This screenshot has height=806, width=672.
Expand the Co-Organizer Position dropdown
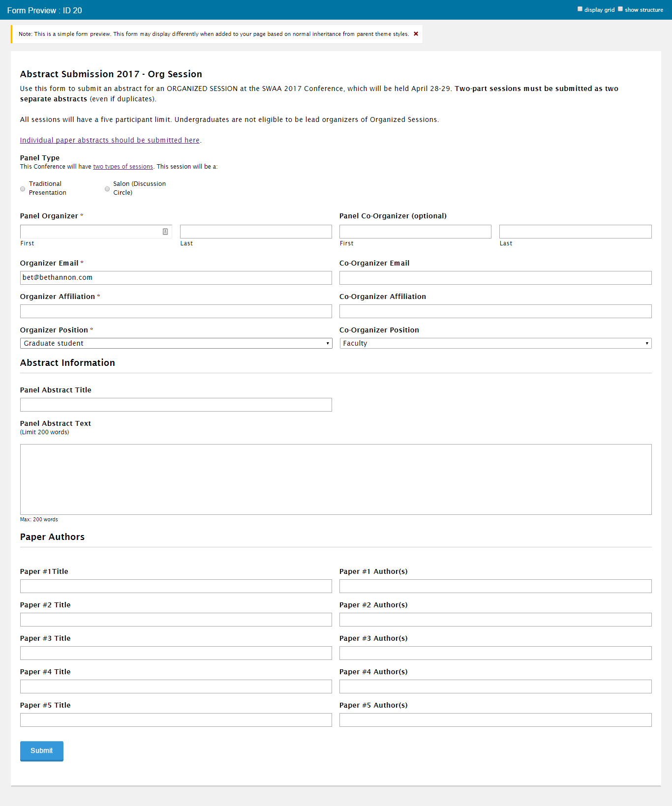coord(495,343)
